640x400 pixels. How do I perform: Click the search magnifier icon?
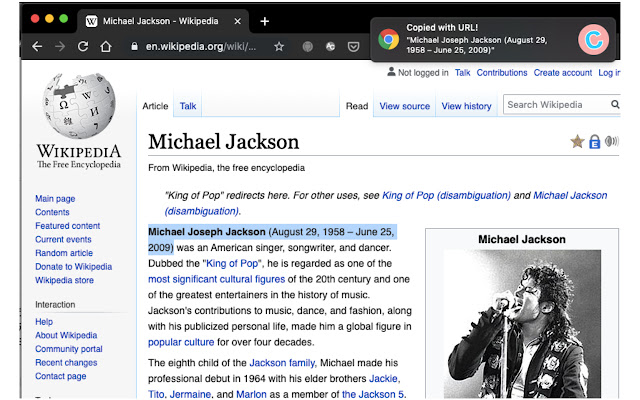click(x=615, y=104)
